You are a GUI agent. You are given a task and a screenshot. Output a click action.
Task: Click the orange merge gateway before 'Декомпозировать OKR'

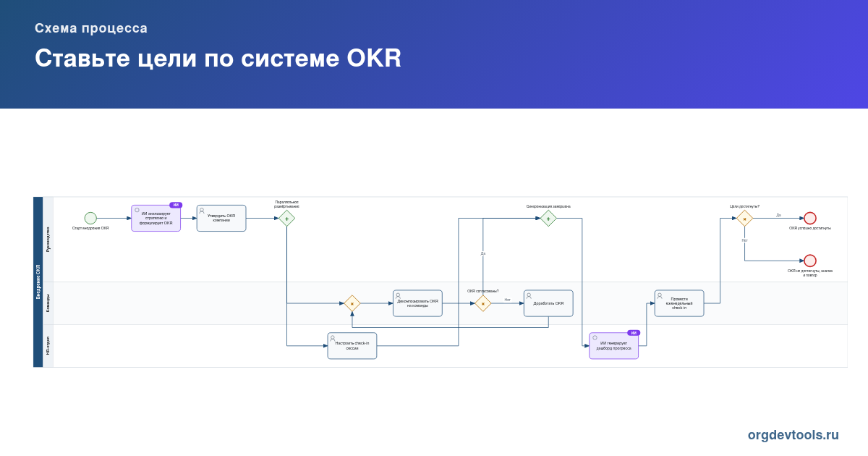click(x=352, y=303)
